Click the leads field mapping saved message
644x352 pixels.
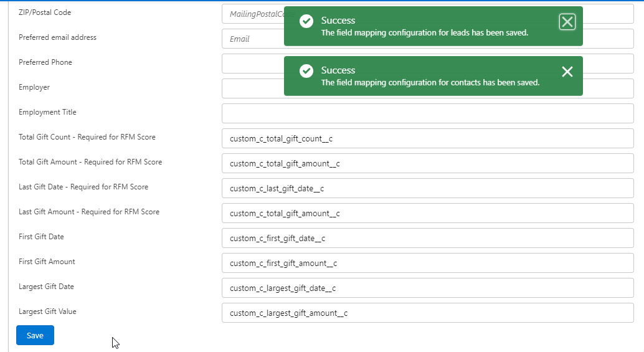424,33
